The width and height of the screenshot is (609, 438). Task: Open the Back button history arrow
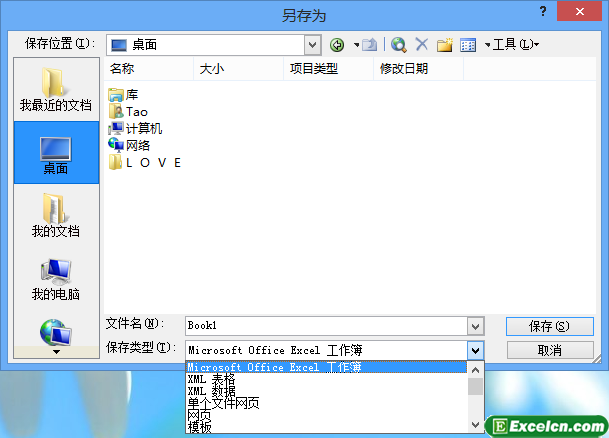pos(356,45)
